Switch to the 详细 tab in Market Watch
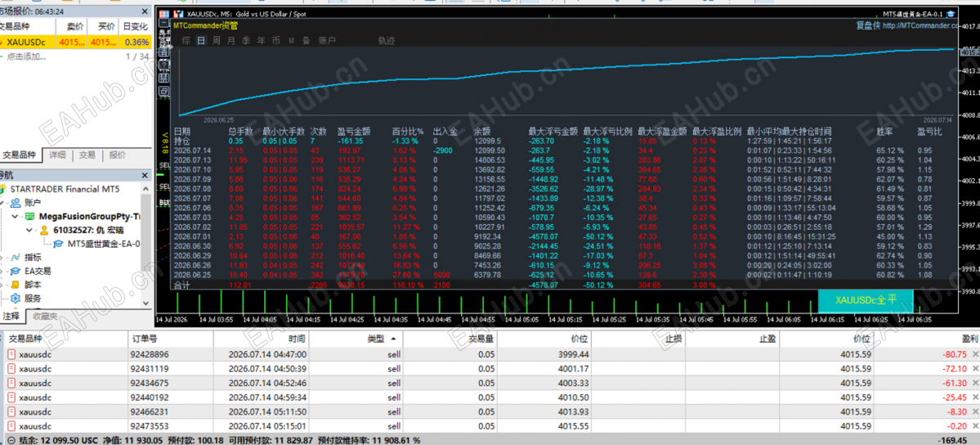 [x=57, y=155]
